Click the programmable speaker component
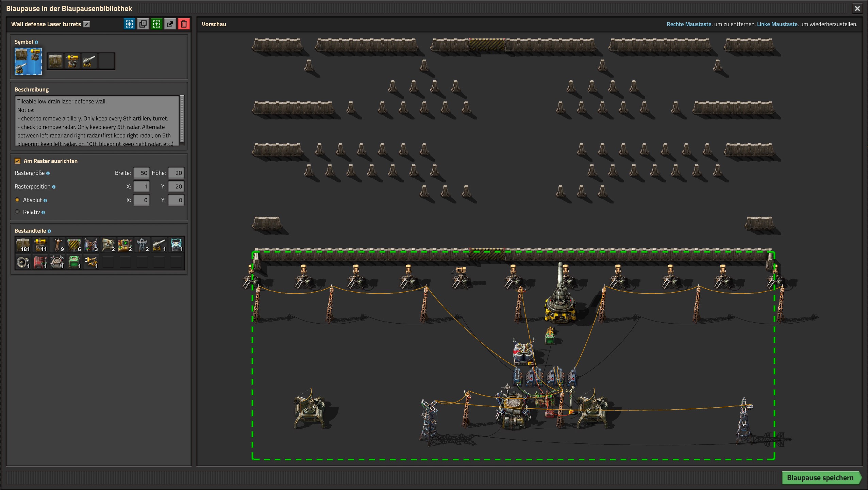Screen dimensions: 868x490 [x=23, y=262]
